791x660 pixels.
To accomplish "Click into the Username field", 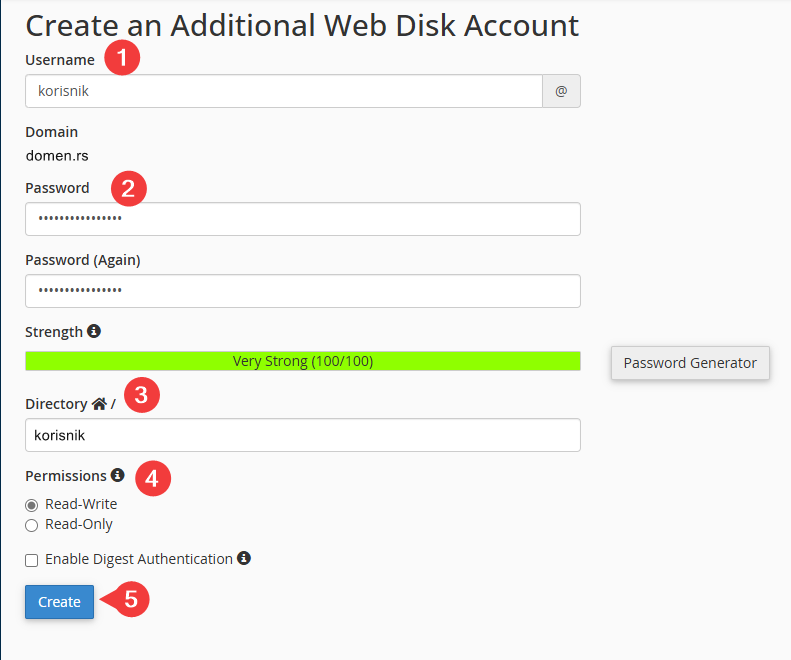I will coord(283,91).
